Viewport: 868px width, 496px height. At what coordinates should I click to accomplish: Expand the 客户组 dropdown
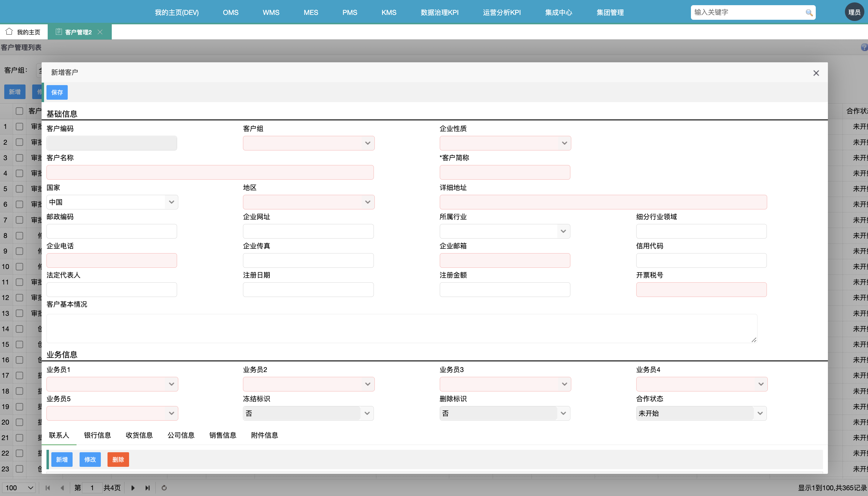pyautogui.click(x=367, y=143)
